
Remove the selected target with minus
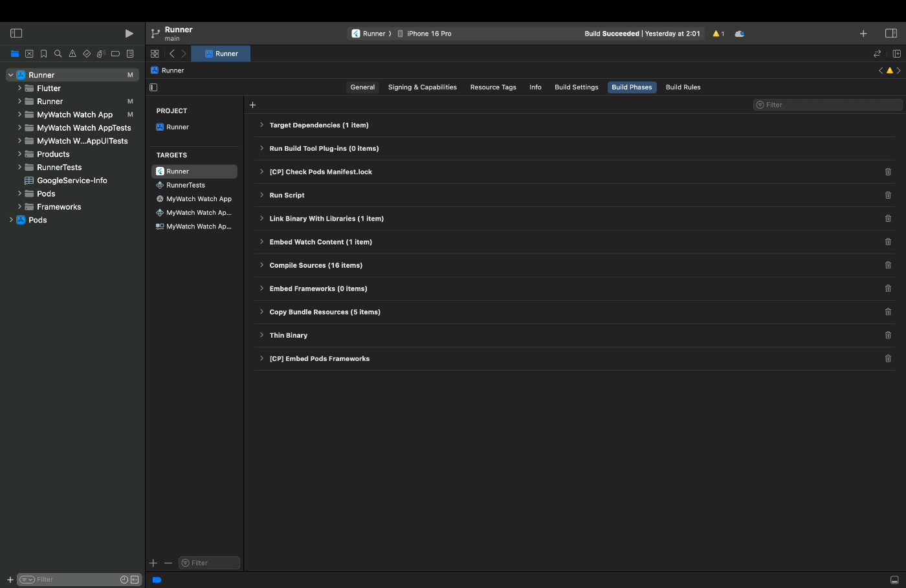[168, 563]
